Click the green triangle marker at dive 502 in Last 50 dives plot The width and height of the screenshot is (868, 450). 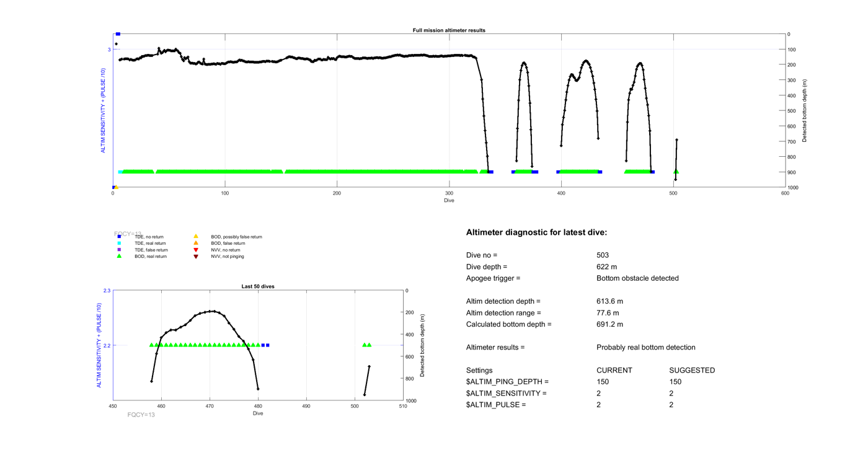[365, 345]
